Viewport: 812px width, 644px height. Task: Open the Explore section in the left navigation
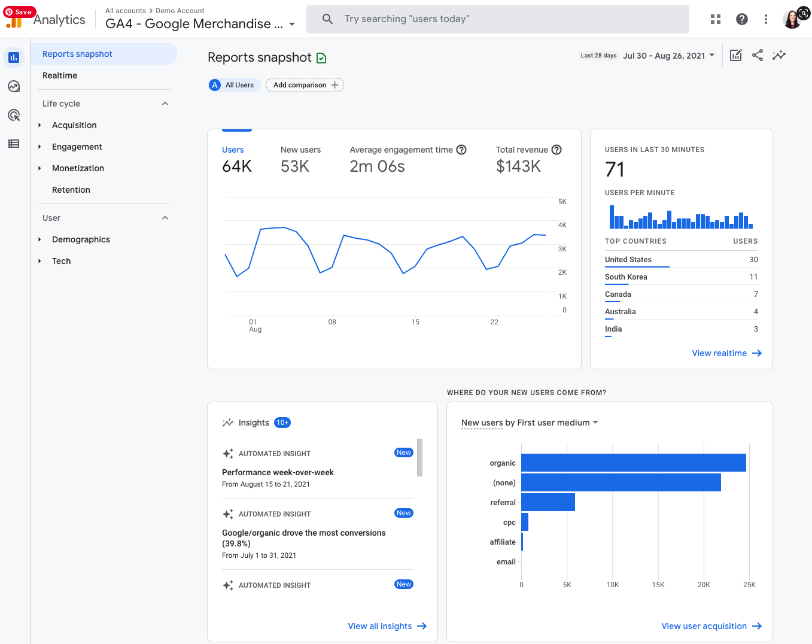[14, 86]
